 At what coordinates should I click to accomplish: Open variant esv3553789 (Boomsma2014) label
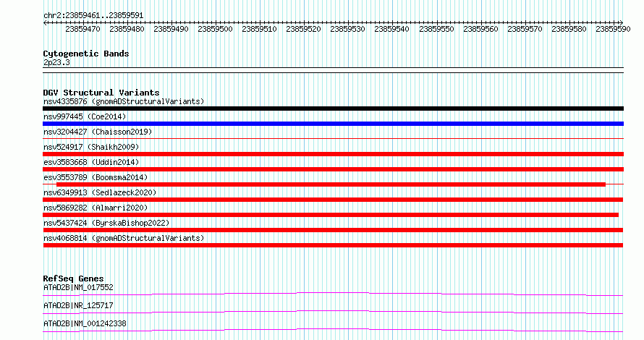point(96,177)
